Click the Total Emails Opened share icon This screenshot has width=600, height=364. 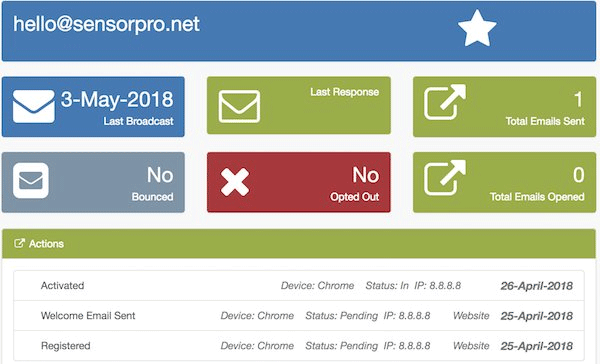point(445,178)
